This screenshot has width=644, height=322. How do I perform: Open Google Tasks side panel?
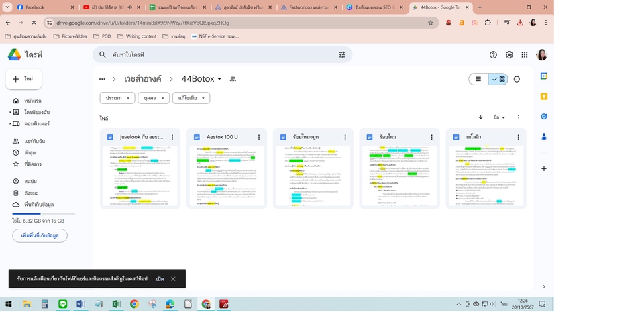click(544, 117)
